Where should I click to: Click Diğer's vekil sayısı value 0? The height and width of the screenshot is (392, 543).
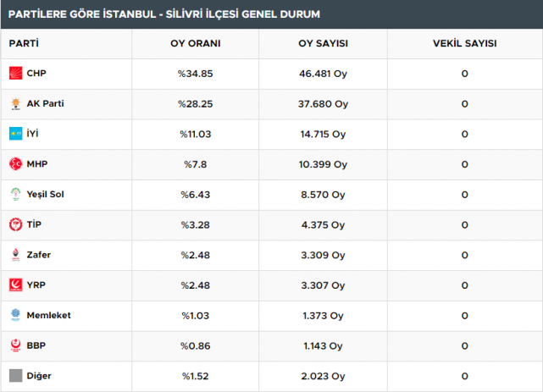coord(465,377)
